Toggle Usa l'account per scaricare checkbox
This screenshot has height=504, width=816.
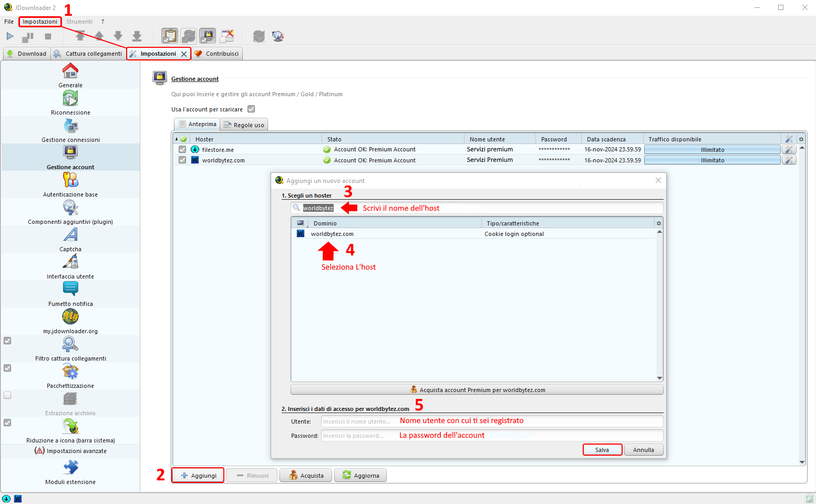point(251,109)
